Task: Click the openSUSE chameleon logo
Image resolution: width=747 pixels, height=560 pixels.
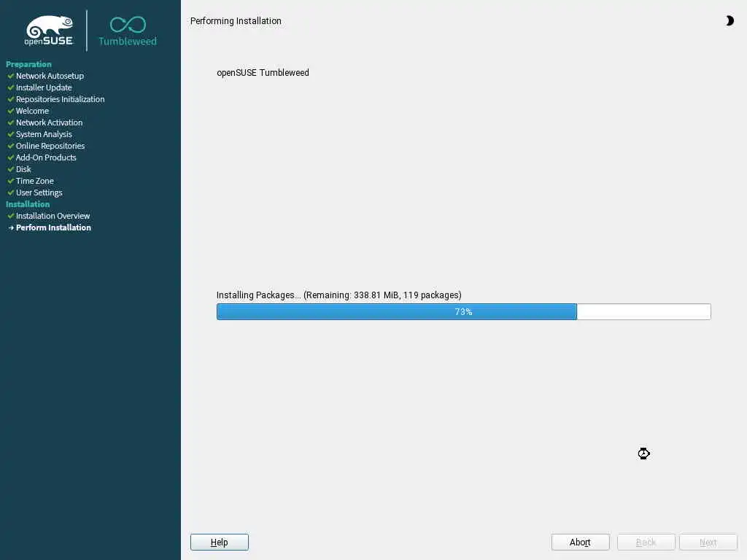Action: (49, 31)
